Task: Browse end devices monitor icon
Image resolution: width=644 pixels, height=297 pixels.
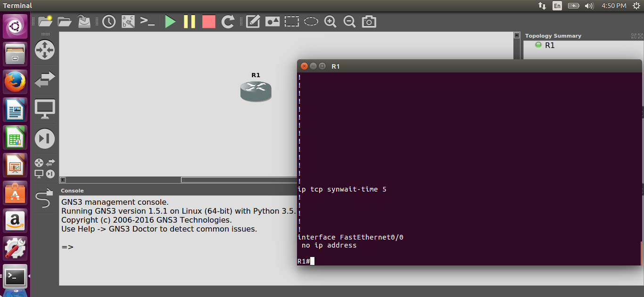Action: (45, 109)
